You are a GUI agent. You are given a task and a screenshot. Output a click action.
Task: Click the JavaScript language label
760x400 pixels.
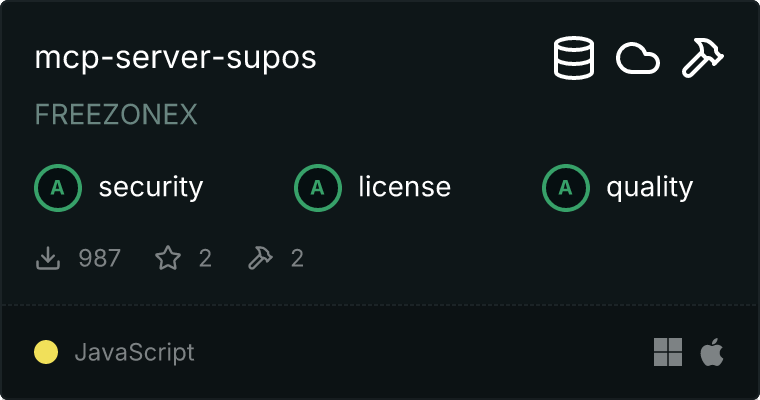(134, 352)
